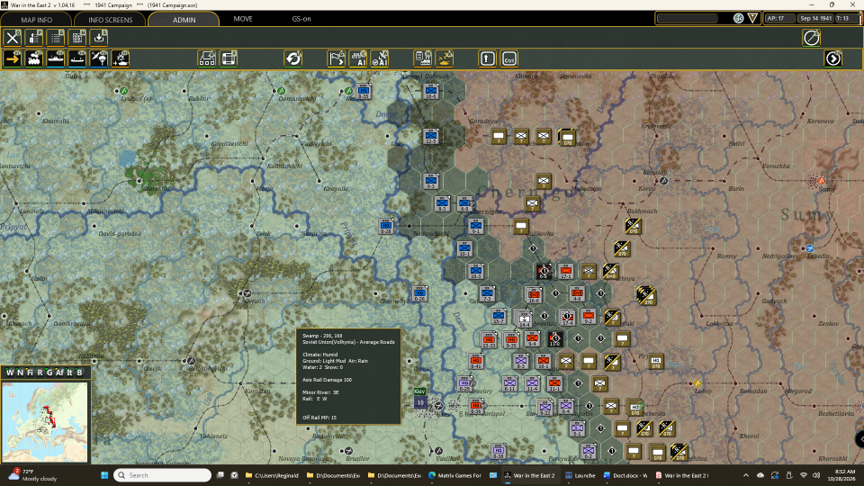
Task: Select air execution phase plane-and-tank icon
Action: pos(120,58)
